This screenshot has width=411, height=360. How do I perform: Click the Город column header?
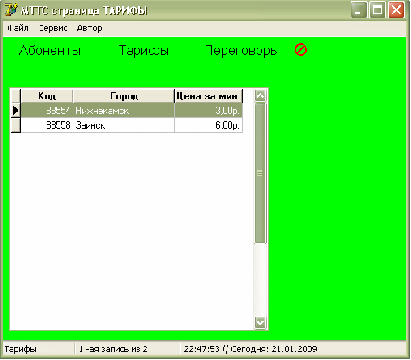(124, 96)
